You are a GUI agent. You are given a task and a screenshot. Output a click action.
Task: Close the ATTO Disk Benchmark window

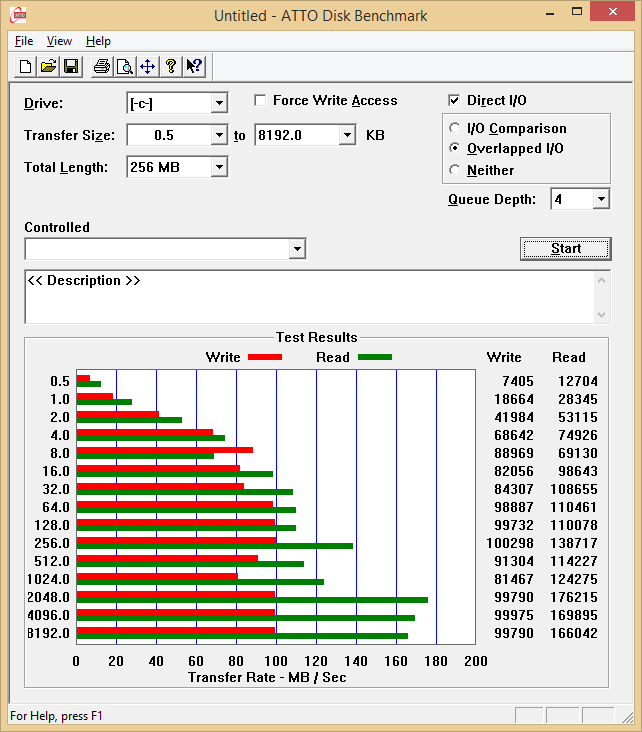click(613, 12)
